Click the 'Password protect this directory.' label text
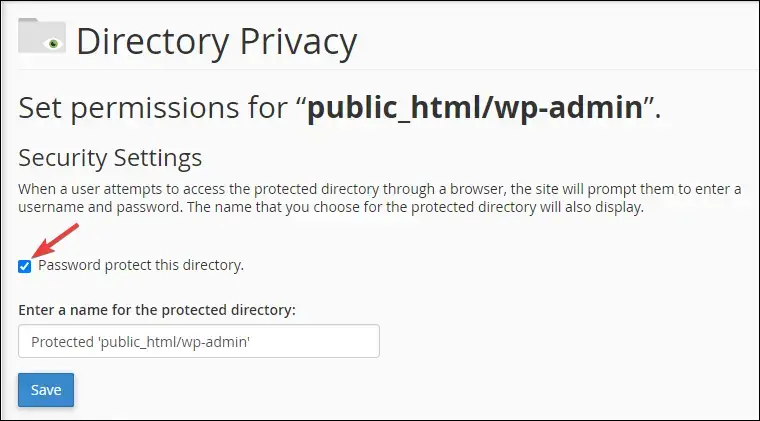The image size is (760, 421). point(141,265)
